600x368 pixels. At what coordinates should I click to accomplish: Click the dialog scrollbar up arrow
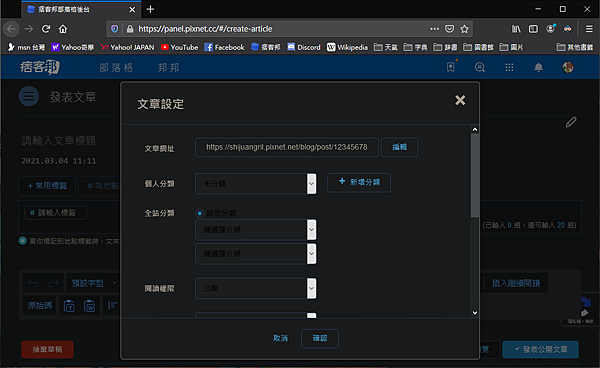click(x=475, y=130)
